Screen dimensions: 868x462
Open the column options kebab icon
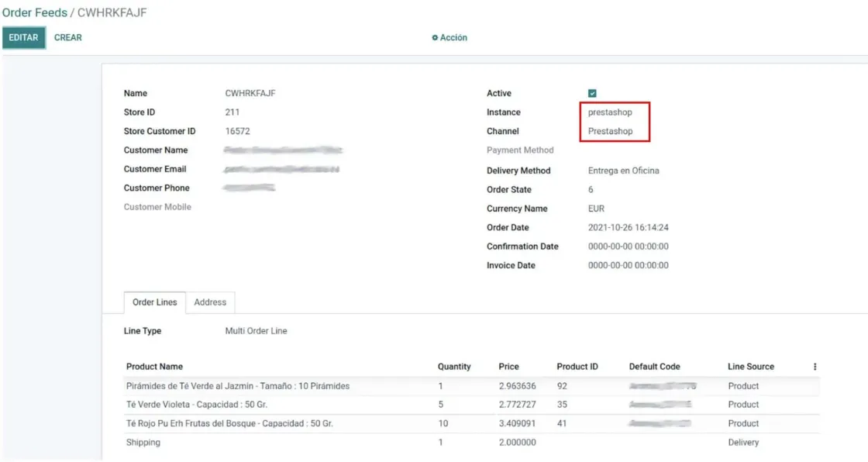[x=815, y=367]
